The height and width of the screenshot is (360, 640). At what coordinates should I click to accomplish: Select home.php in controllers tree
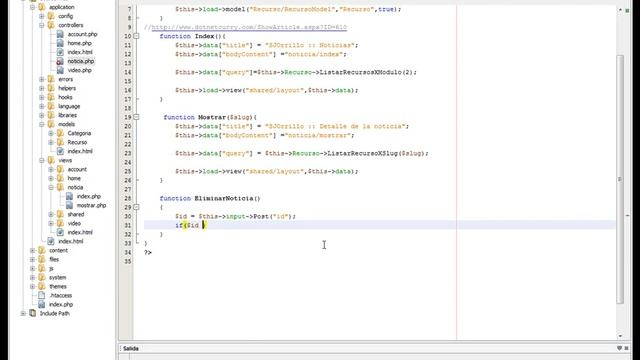(80, 43)
